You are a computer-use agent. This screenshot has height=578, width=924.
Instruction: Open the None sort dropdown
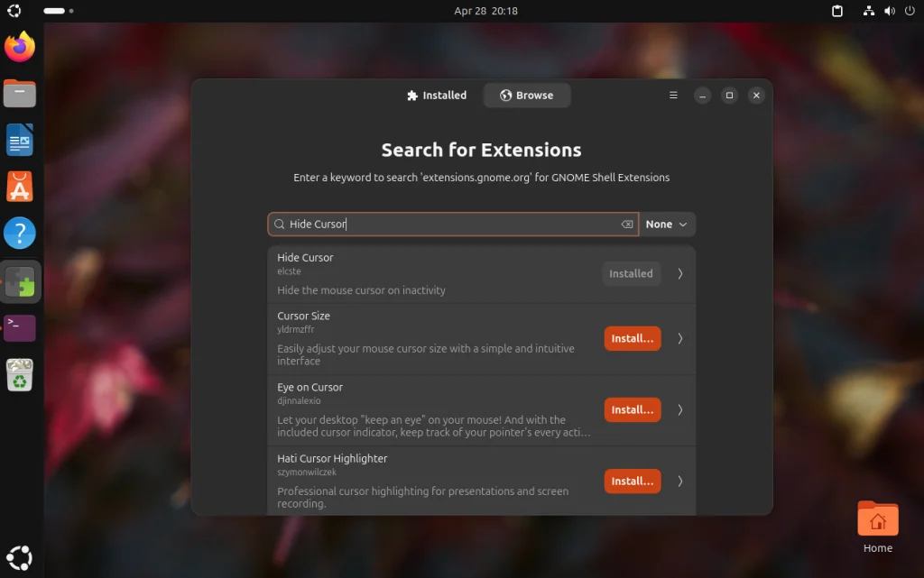pyautogui.click(x=667, y=225)
